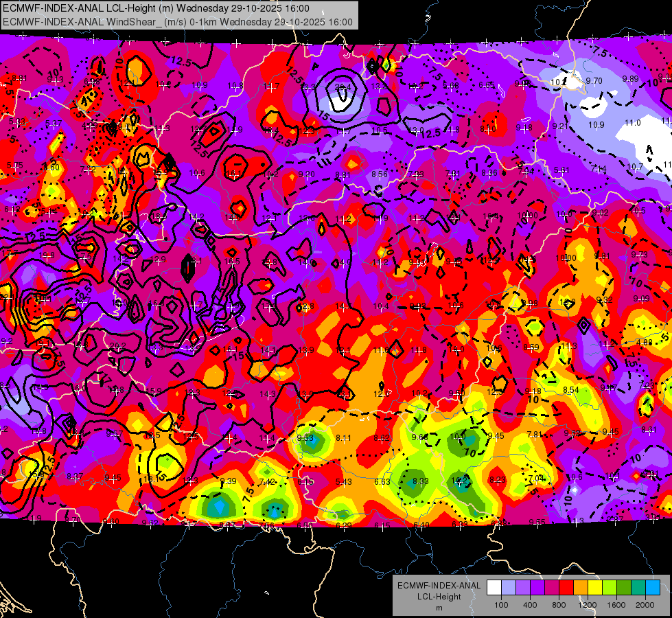Click the white legend swatch below 100 m
Viewport: 672px width, 618px height.
[x=494, y=587]
